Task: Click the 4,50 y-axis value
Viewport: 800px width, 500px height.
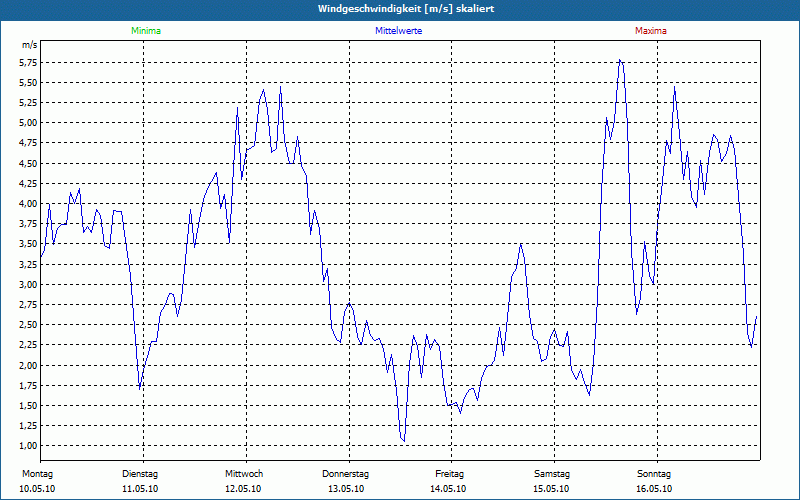Action: pos(29,163)
